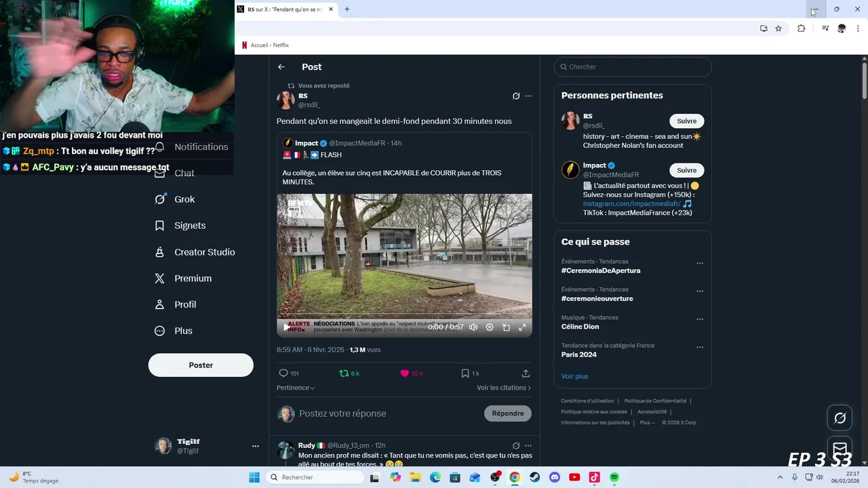Close the RS sur X browser tab
The width and height of the screenshot is (868, 488).
pyautogui.click(x=331, y=9)
